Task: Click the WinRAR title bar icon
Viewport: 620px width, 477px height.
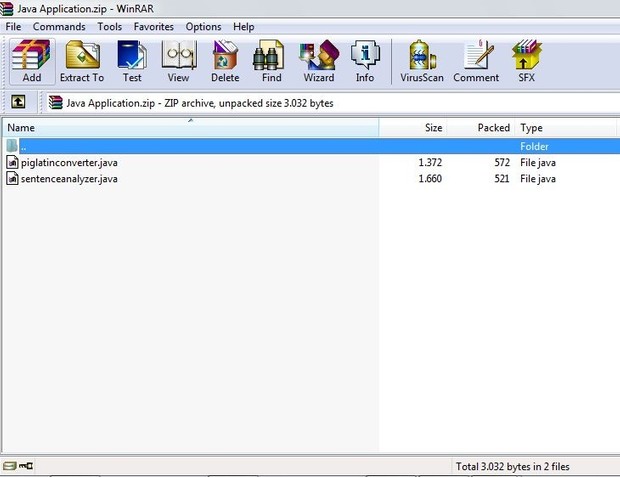Action: [x=7, y=8]
